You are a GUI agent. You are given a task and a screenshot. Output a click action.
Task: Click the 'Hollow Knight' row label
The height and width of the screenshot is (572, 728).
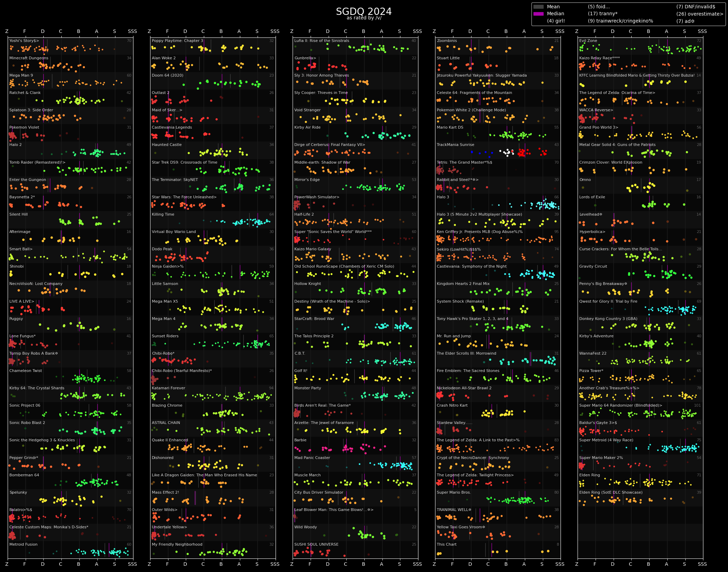(x=308, y=284)
